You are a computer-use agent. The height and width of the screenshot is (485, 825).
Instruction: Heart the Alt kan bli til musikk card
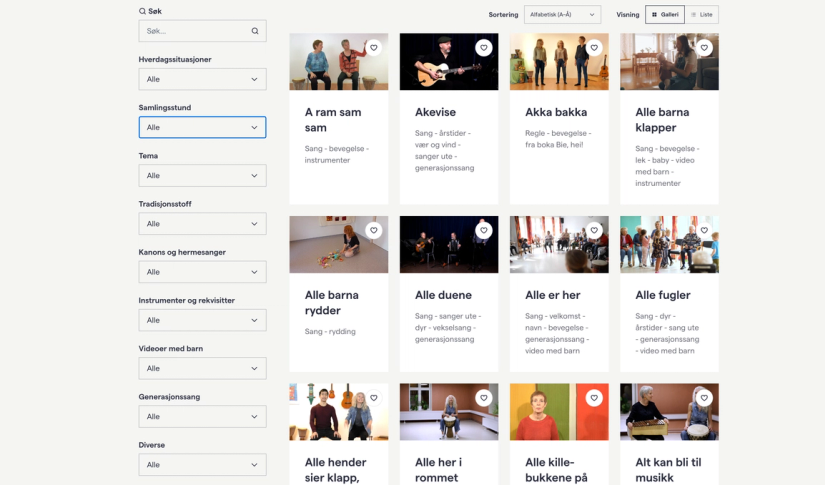pyautogui.click(x=704, y=398)
